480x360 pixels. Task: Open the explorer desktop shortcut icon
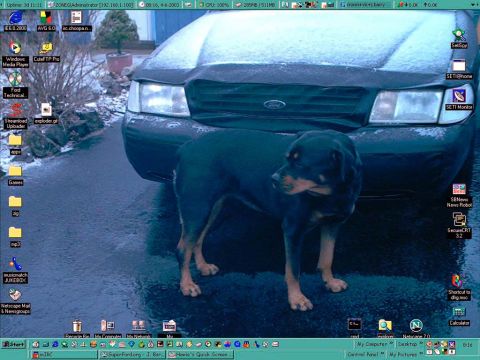(385, 329)
